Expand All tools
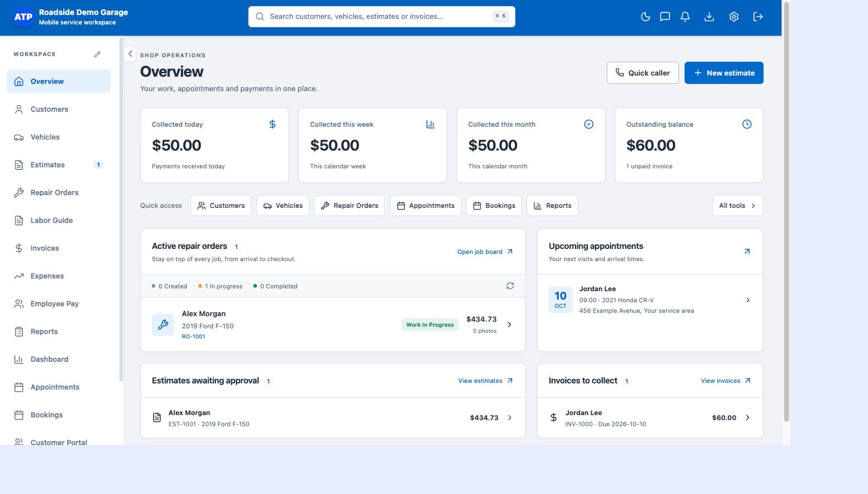Viewport: 868px width, 494px height. click(737, 206)
